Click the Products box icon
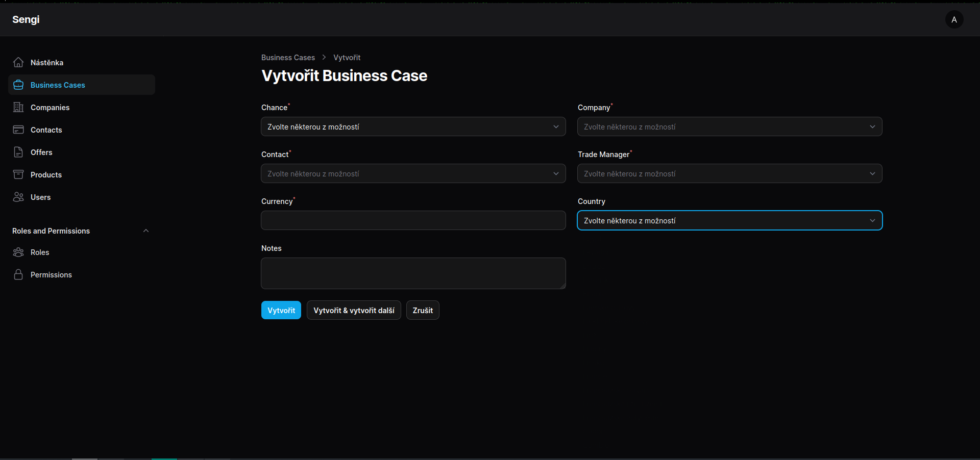 18,174
